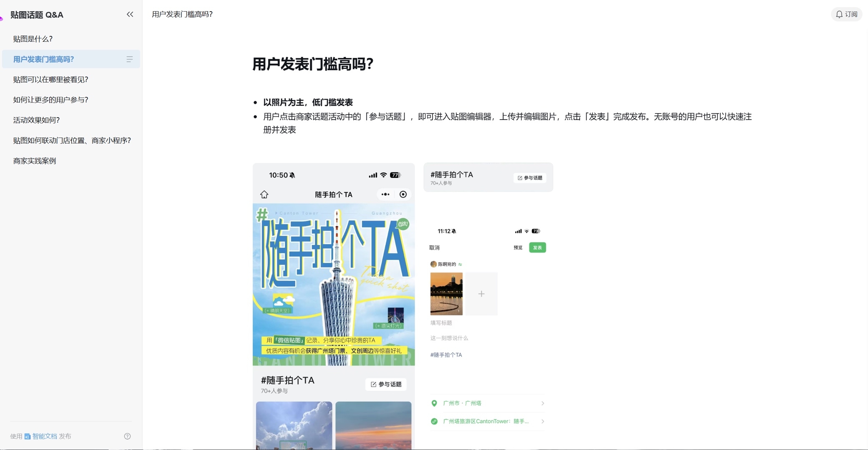Expand the 广州市 · 广州塔 row chevron
Image resolution: width=868 pixels, height=450 pixels.
pos(542,403)
